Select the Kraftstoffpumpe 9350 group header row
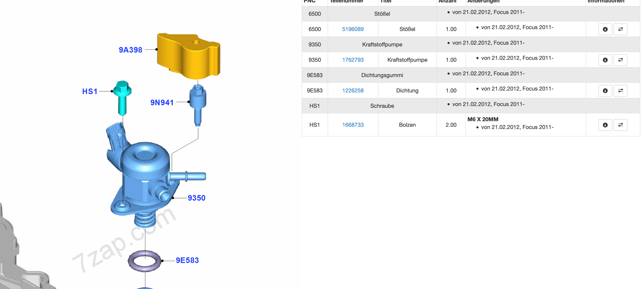This screenshot has height=289, width=644. (x=382, y=44)
